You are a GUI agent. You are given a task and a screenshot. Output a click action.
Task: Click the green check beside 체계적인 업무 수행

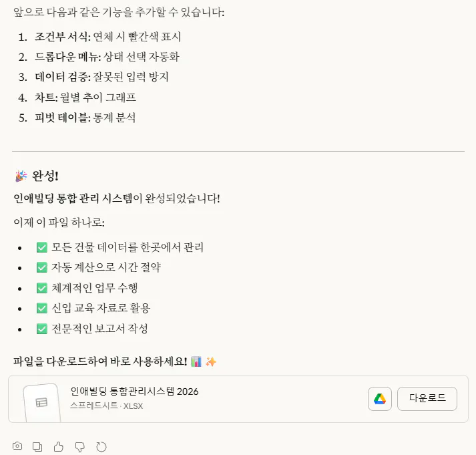(x=42, y=288)
